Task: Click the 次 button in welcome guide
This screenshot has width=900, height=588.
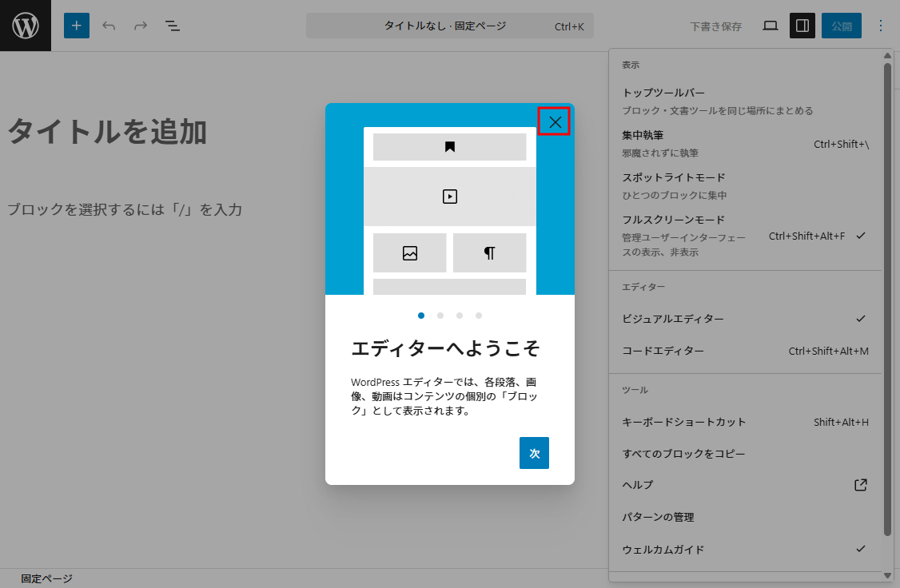Action: [x=534, y=453]
